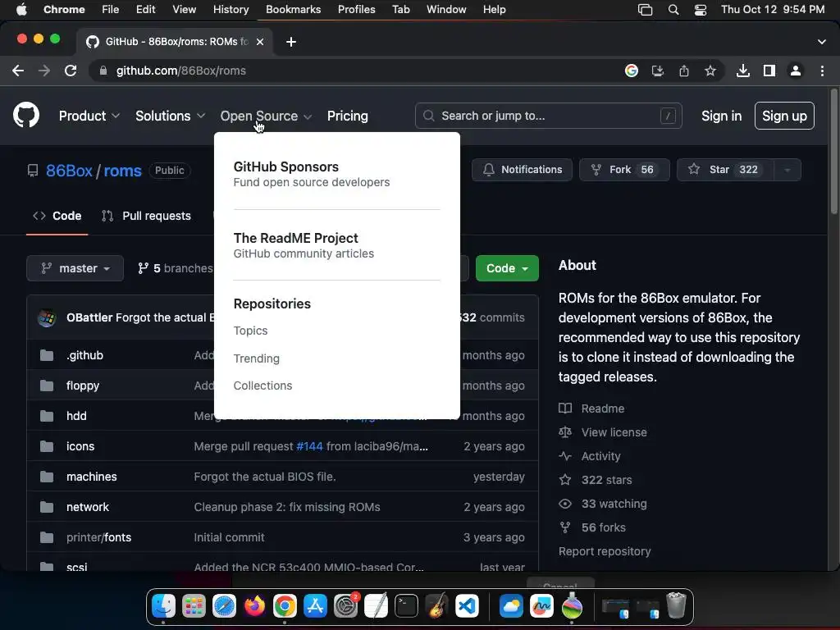Image resolution: width=840 pixels, height=630 pixels.
Task: Open GarageBand from the Dock
Action: pos(436,606)
